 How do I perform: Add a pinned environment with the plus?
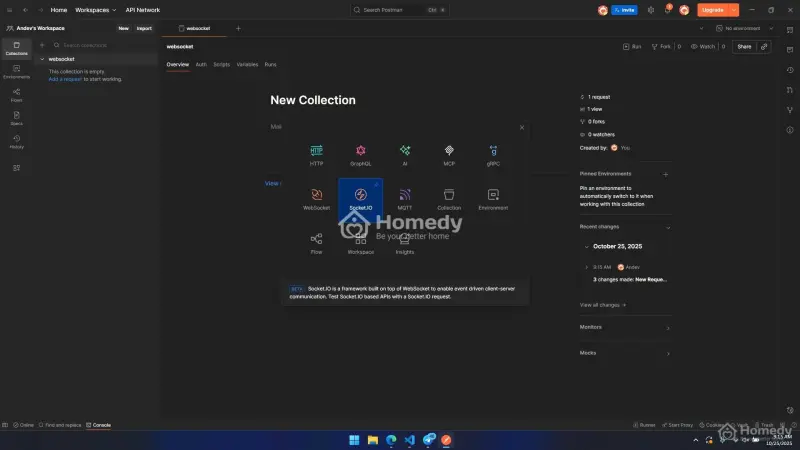665,174
